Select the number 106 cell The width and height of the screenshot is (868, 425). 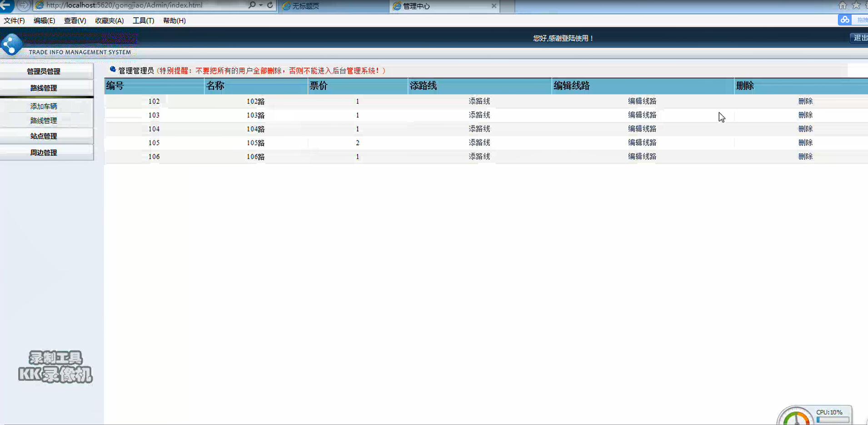154,157
